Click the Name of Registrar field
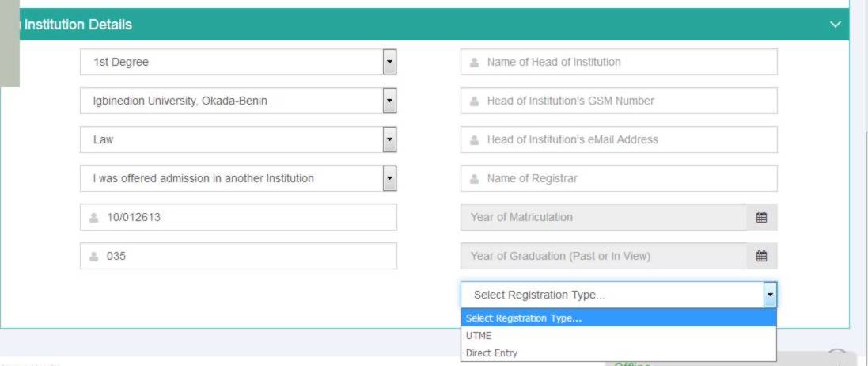 tap(619, 178)
